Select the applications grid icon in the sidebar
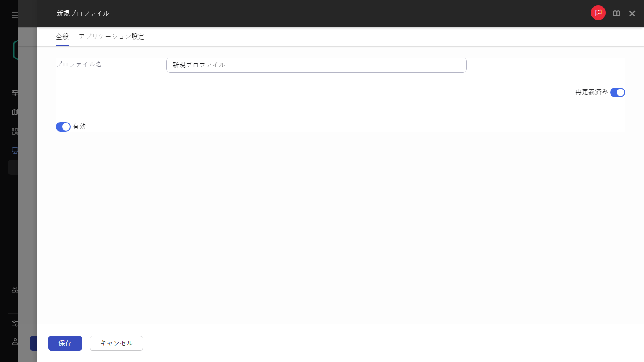 point(14,131)
